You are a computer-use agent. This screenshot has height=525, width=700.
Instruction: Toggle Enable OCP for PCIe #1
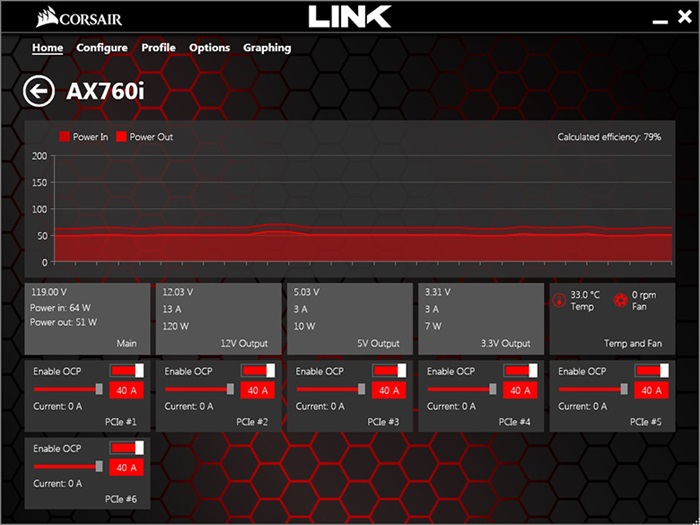click(x=127, y=371)
